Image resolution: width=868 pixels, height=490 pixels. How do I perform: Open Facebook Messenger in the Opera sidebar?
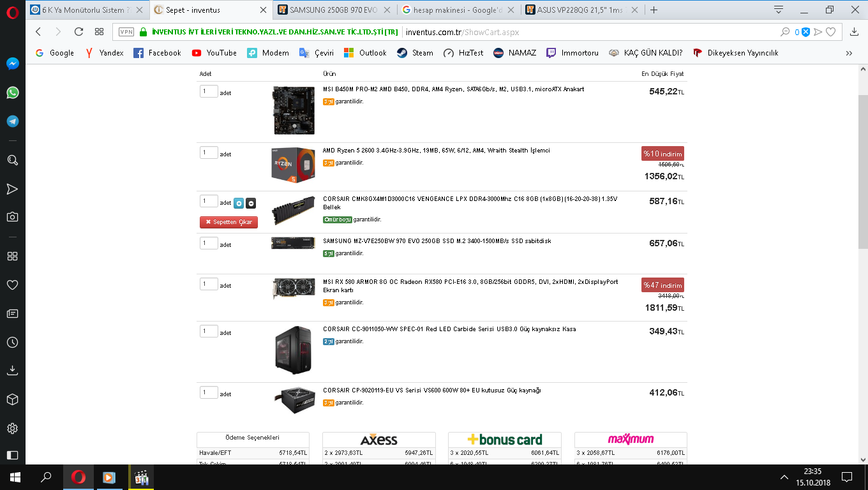(x=12, y=64)
